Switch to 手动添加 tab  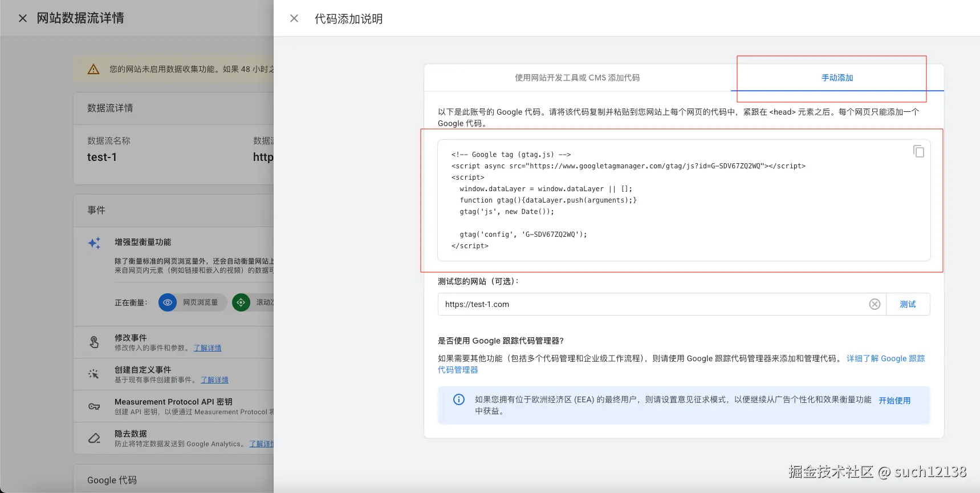[x=837, y=78]
